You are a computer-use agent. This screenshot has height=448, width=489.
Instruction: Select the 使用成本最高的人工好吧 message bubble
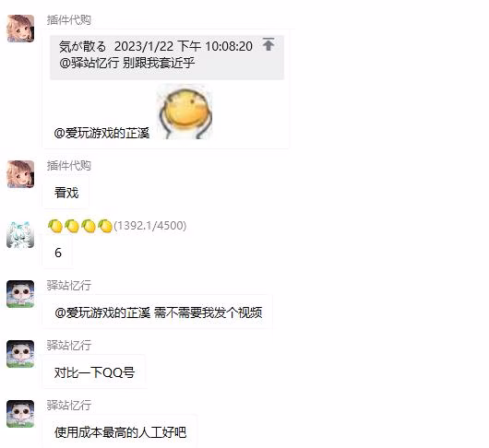point(120,432)
